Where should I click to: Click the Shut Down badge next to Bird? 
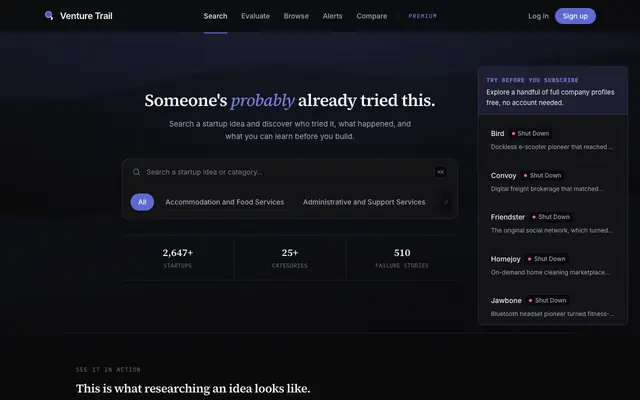[x=530, y=133]
